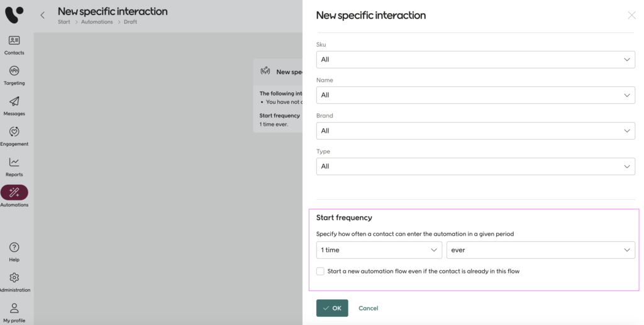Image resolution: width=644 pixels, height=325 pixels.
Task: Open the 'ever' period dropdown
Action: pos(540,250)
